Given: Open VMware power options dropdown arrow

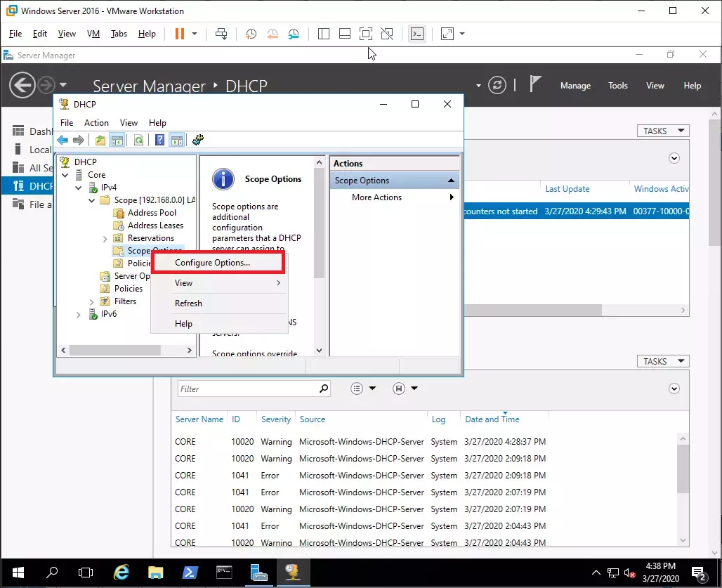Looking at the screenshot, I should pos(195,34).
